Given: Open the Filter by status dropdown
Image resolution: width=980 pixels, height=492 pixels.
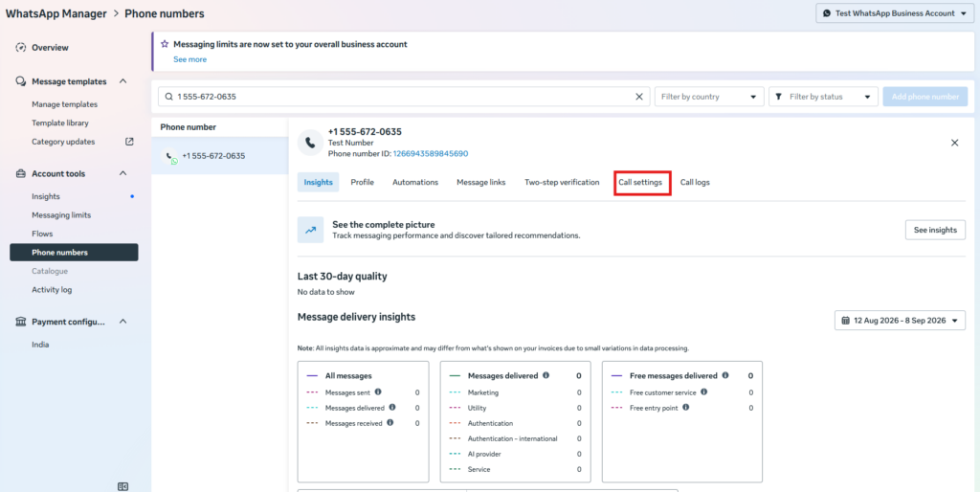Looking at the screenshot, I should tap(823, 97).
